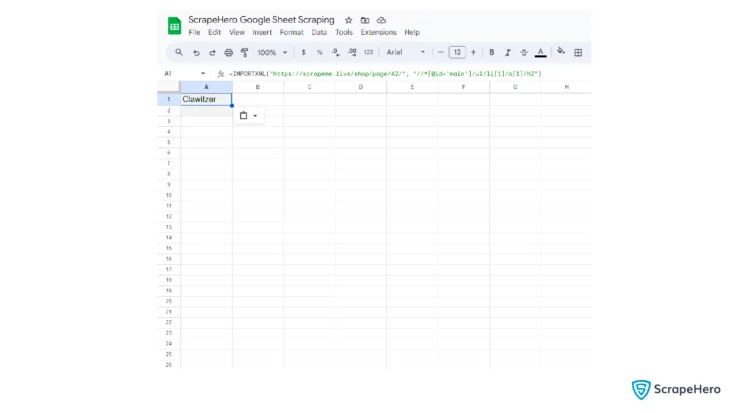
Task: Expand the name box dropdown arrow
Action: coord(203,74)
